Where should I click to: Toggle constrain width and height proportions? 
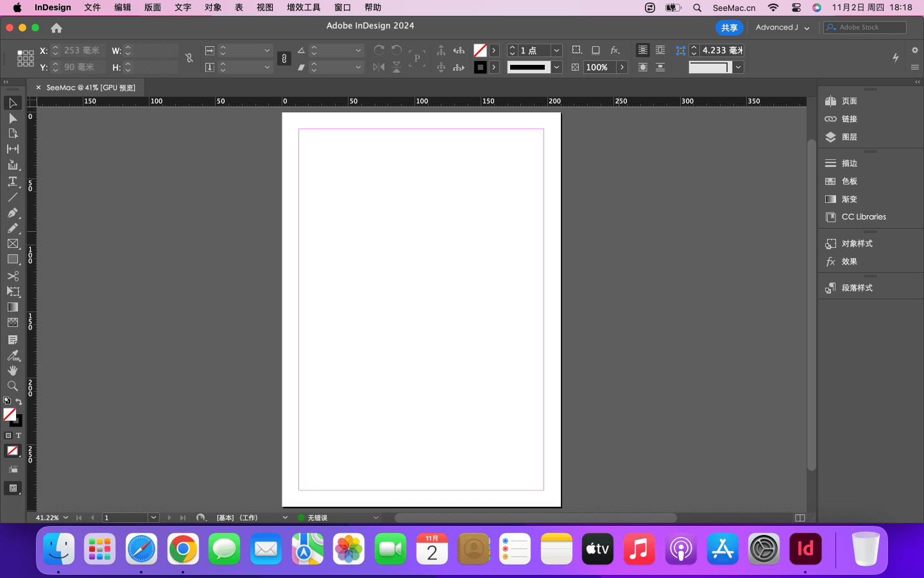tap(189, 58)
